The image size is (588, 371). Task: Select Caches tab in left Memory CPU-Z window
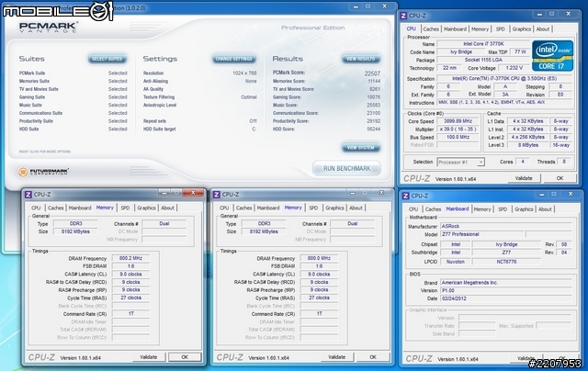tap(55, 208)
